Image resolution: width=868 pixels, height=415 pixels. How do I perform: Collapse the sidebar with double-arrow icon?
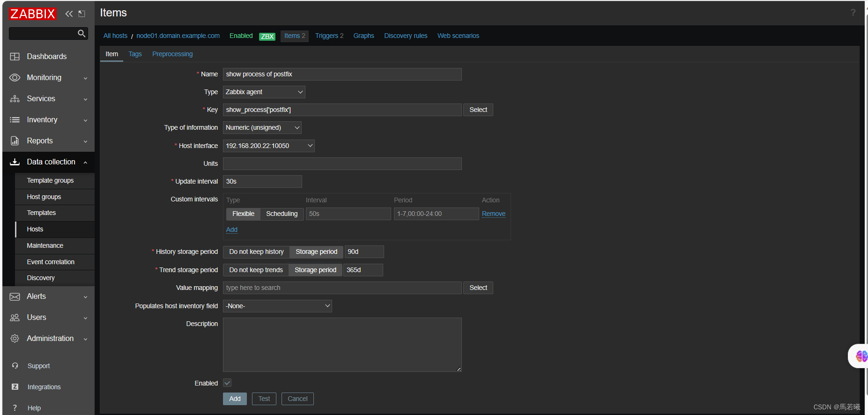pos(69,14)
